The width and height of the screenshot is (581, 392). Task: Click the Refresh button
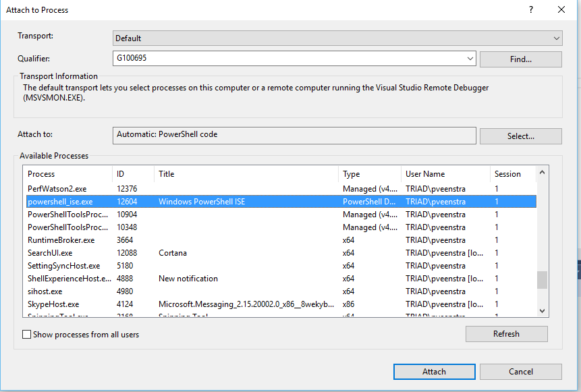coord(506,334)
